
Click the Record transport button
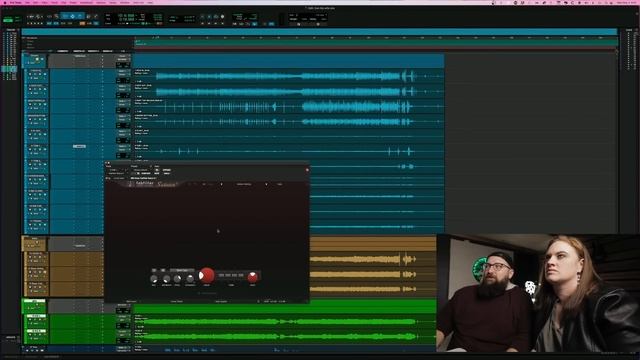click(x=222, y=17)
